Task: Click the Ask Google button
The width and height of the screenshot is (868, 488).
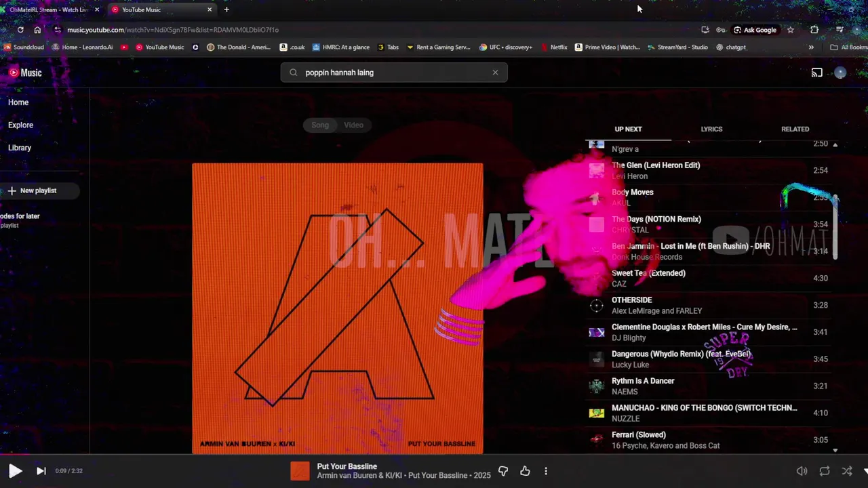Action: coord(755,30)
